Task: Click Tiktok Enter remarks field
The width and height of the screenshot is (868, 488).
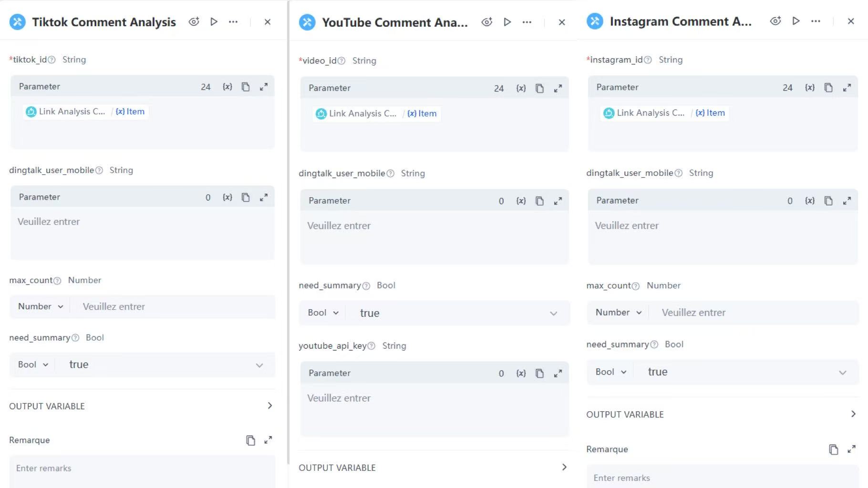Action: click(x=142, y=471)
